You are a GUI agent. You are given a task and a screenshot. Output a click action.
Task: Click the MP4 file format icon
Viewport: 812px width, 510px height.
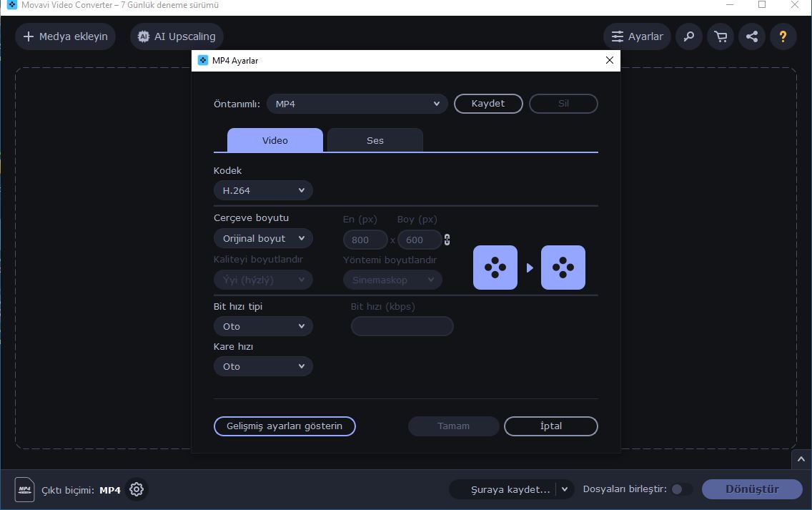tap(24, 489)
